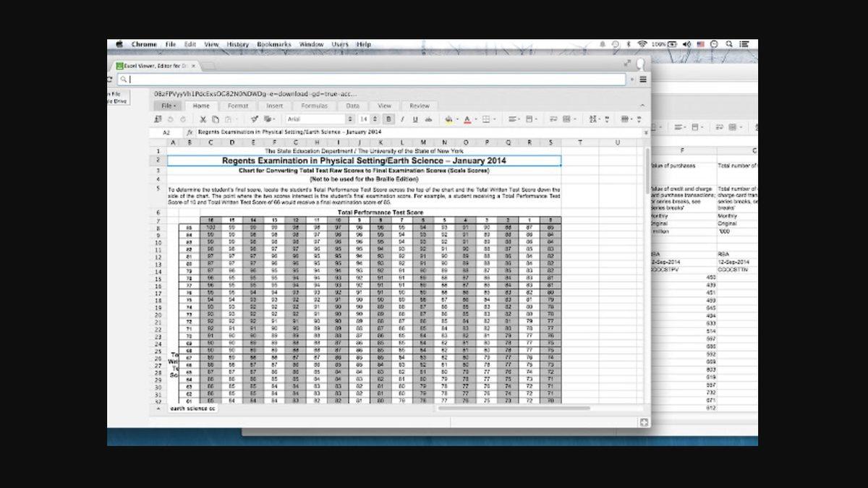Toggle bold formatting on the selection
The width and height of the screenshot is (868, 488).
point(390,118)
